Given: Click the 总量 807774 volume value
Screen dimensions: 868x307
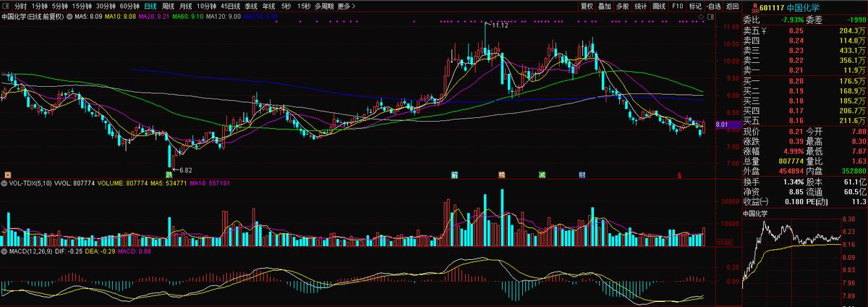Looking at the screenshot, I should tap(790, 161).
